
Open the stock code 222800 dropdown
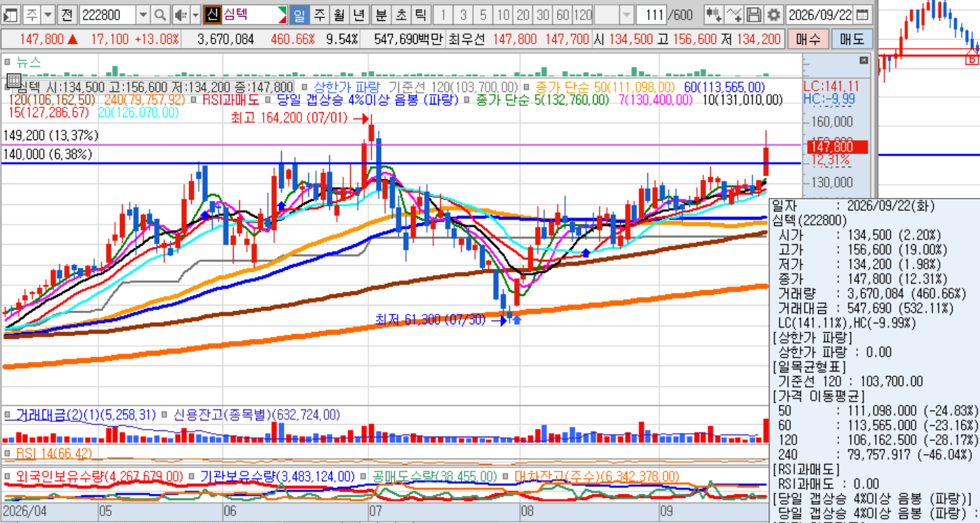[x=143, y=14]
